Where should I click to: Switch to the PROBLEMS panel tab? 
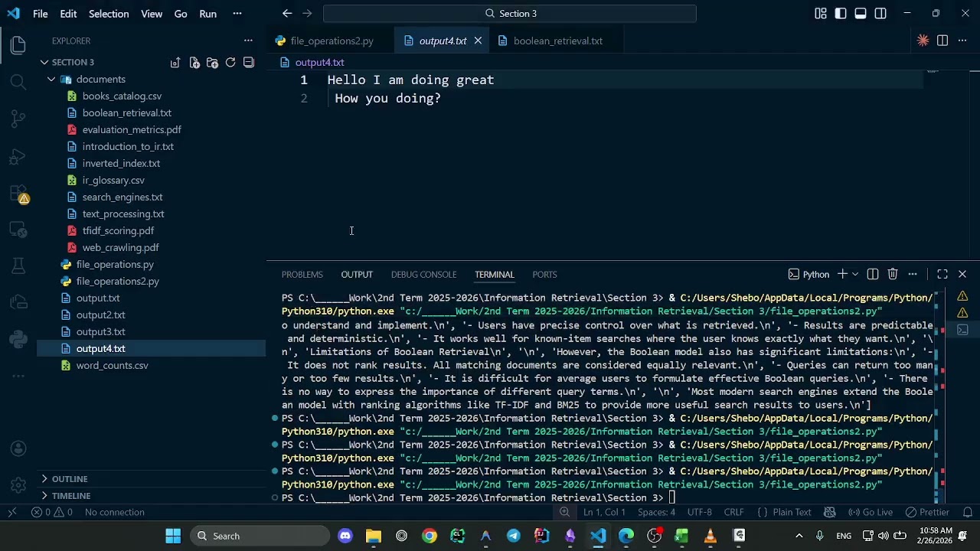302,275
